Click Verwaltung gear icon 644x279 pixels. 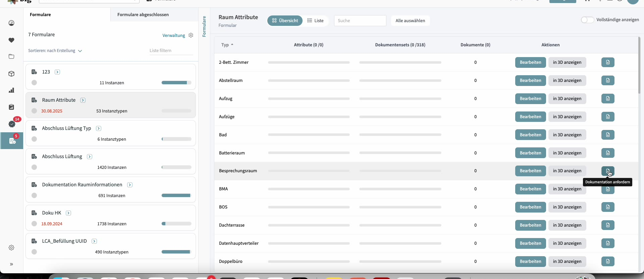tap(191, 35)
